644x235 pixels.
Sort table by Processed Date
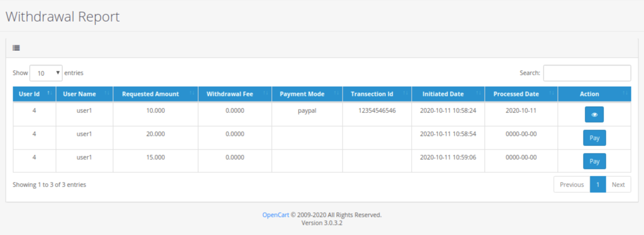pyautogui.click(x=516, y=94)
